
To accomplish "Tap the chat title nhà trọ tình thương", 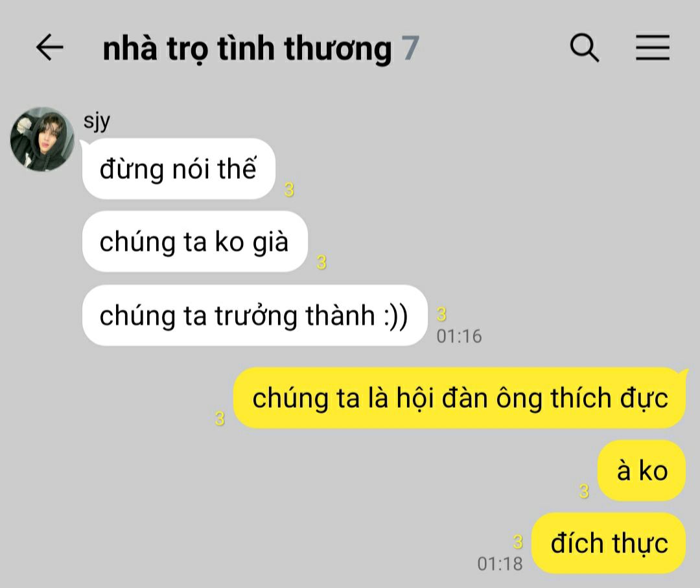I will [248, 49].
